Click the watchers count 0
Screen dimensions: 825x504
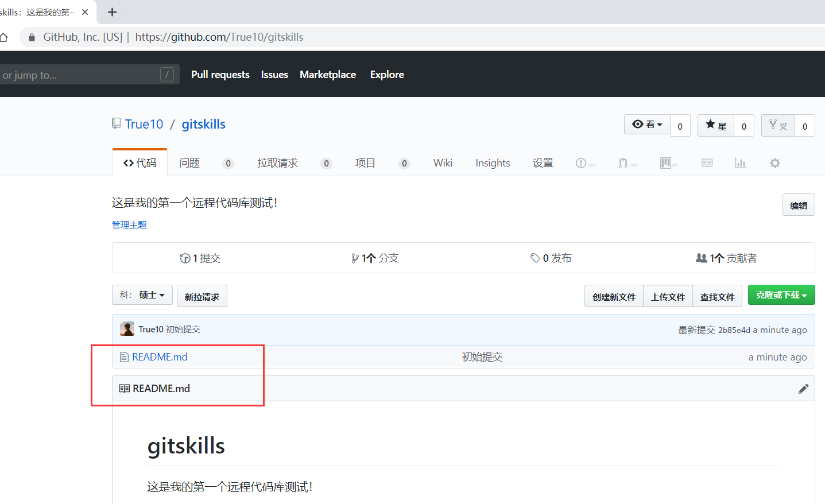[x=680, y=126]
